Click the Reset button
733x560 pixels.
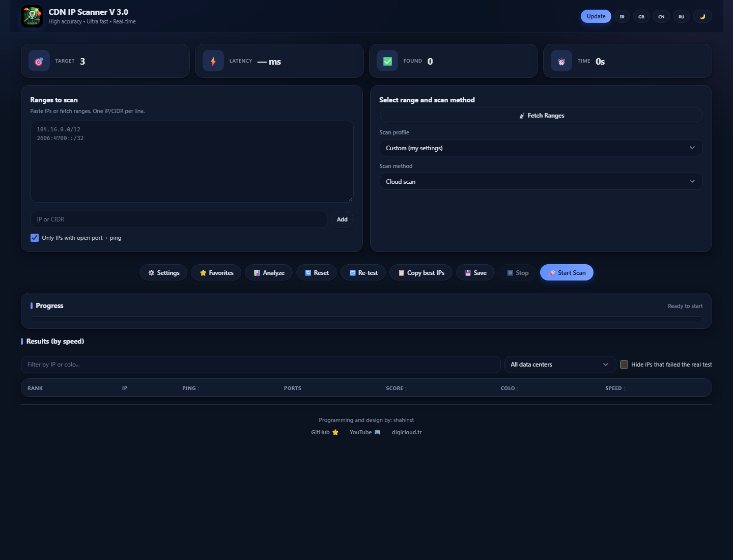coord(317,272)
